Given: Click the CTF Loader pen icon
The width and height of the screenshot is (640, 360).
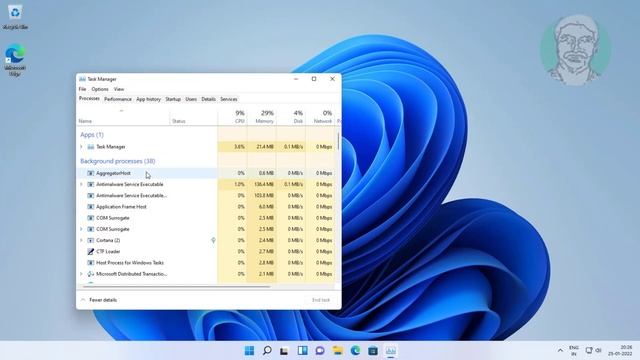Looking at the screenshot, I should pos(91,251).
